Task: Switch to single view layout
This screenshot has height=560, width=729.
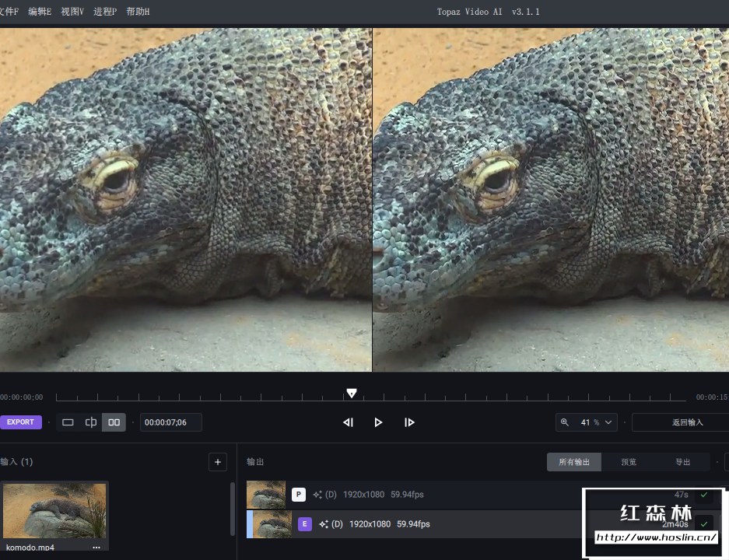Action: (68, 422)
